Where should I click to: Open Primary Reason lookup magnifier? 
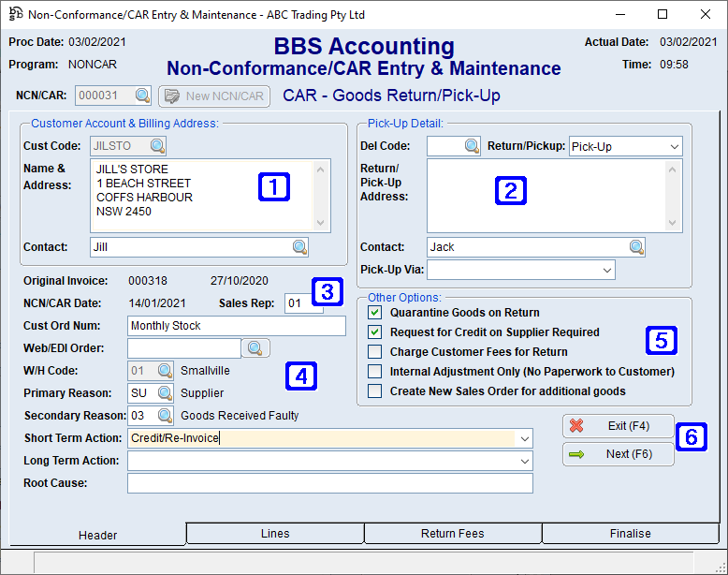pyautogui.click(x=165, y=393)
